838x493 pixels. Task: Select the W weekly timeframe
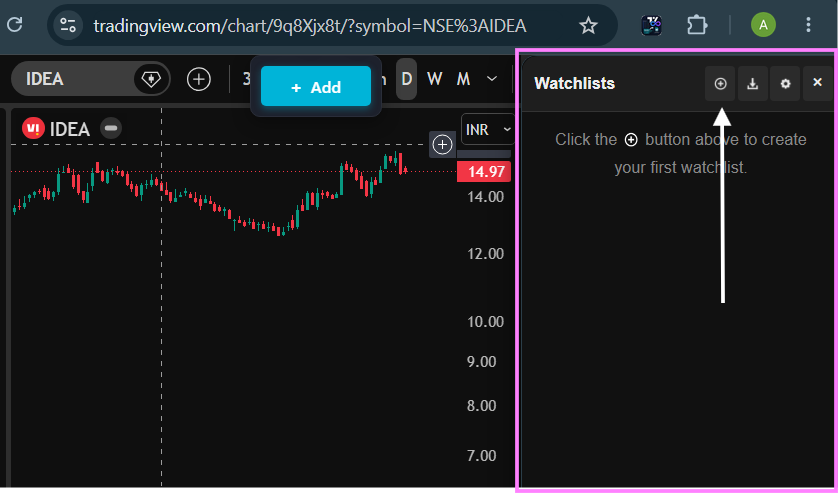[434, 80]
